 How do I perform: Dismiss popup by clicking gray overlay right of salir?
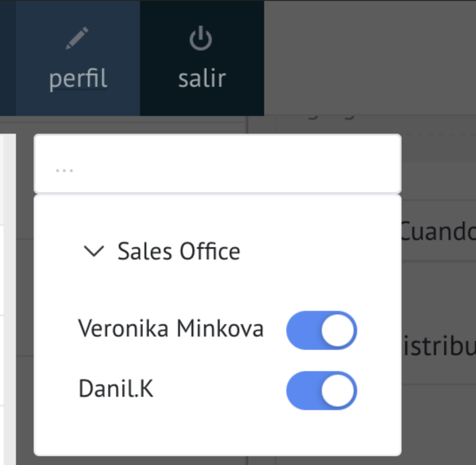click(370, 58)
